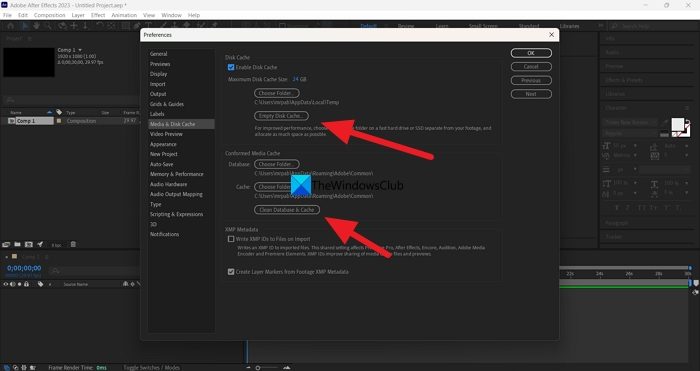This screenshot has width=700, height=371.
Task: Toggle the solo column switch in timeline
Action: 19,284
